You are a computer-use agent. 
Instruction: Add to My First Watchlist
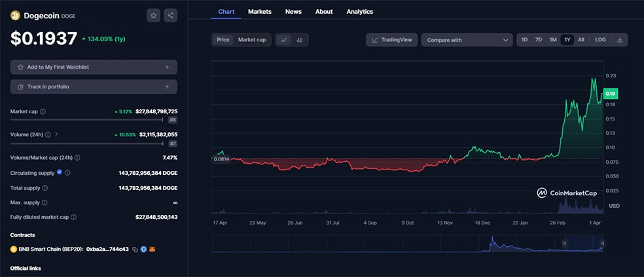click(x=94, y=67)
